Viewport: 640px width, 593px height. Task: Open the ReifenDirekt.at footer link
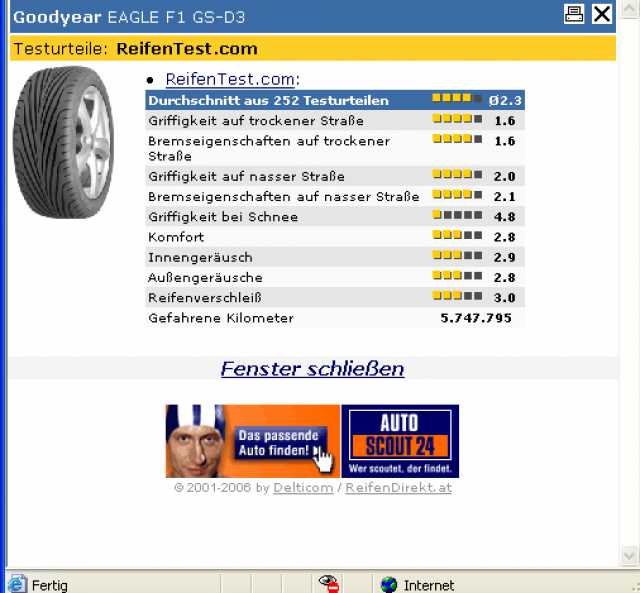coord(398,488)
